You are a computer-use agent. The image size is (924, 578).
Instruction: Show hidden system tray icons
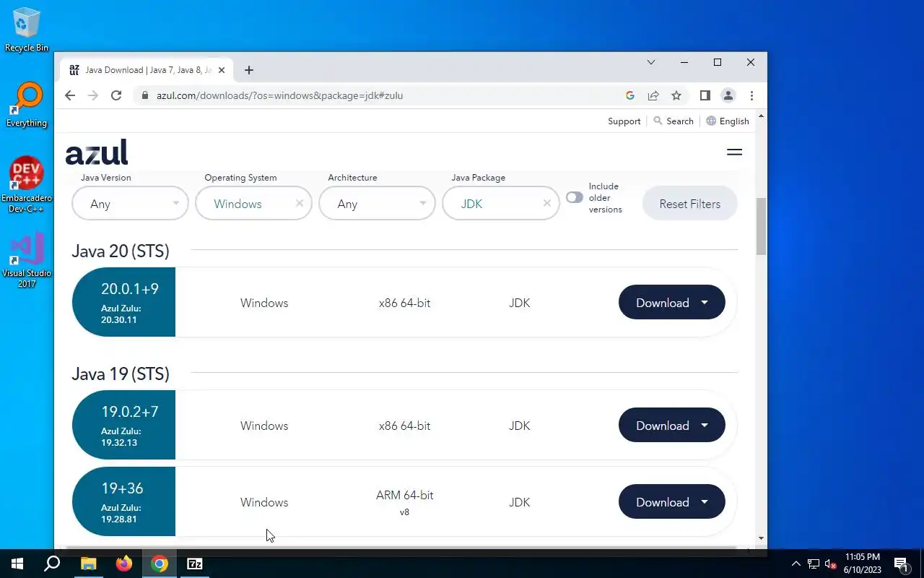pyautogui.click(x=796, y=564)
